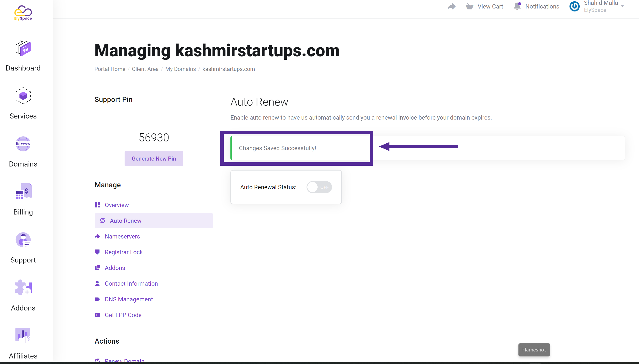
Task: Select DNS Management from sidebar
Action: point(129,299)
